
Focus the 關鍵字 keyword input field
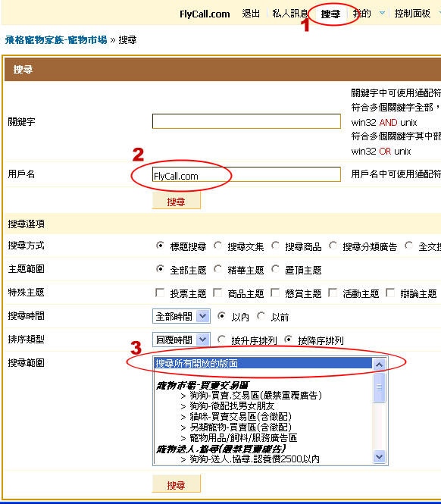tap(246, 121)
